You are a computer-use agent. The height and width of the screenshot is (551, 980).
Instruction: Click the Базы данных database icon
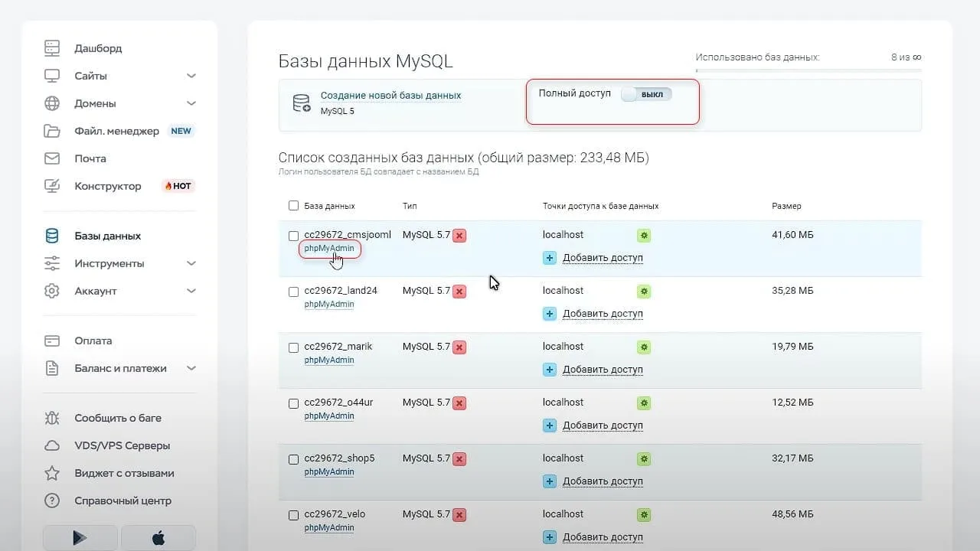[x=52, y=236]
